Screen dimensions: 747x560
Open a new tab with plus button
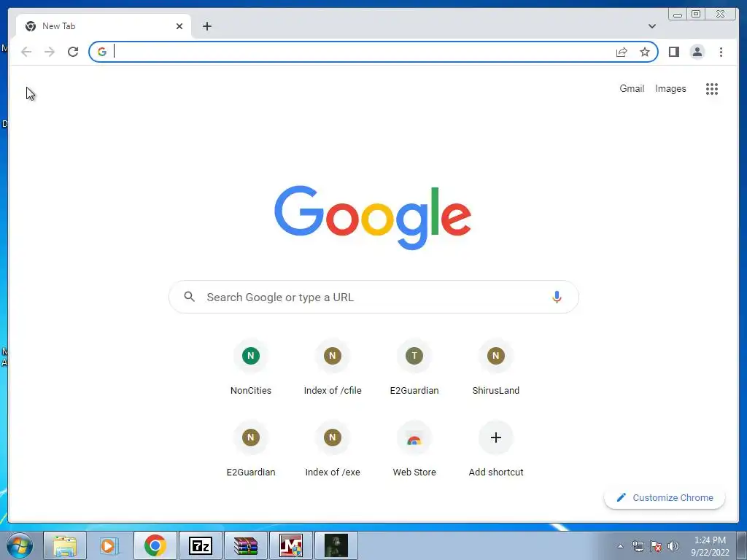206,26
